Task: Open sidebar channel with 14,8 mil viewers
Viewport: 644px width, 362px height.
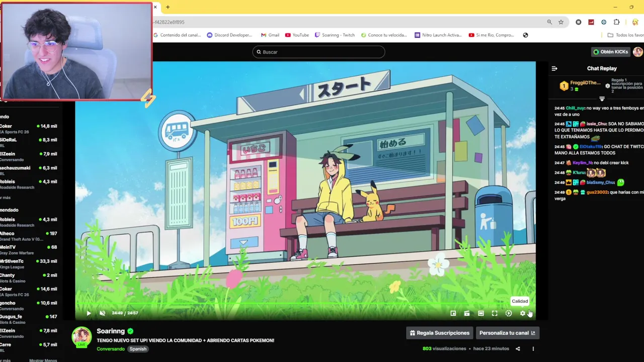Action: coord(29,129)
